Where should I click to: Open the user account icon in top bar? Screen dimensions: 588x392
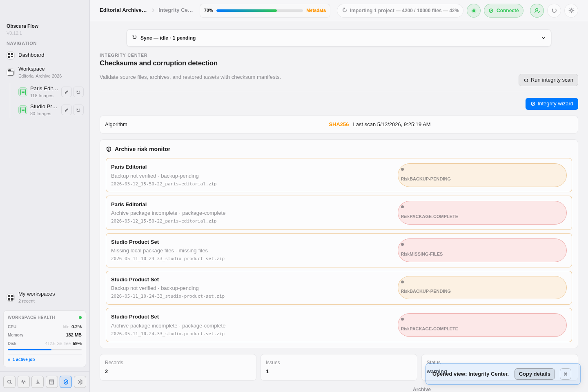(x=537, y=11)
